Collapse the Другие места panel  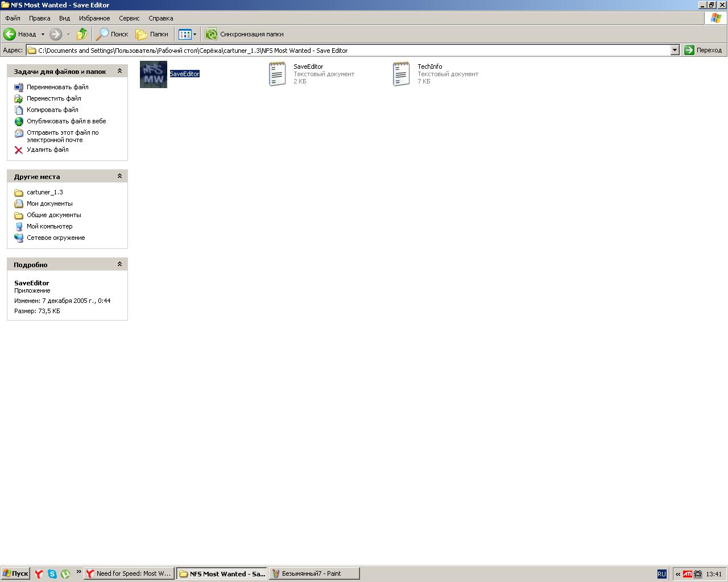(x=119, y=176)
